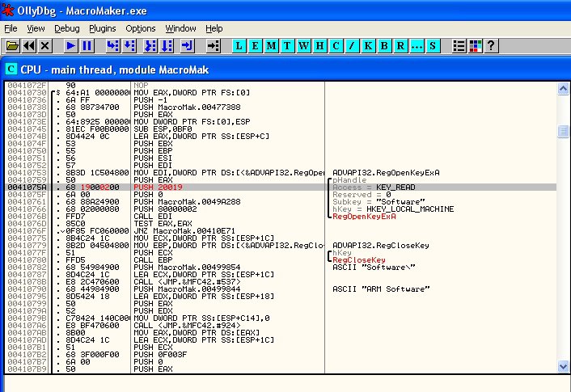Viewport: 571px width, 392px height.
Task: Open the Window menu
Action: 180,28
